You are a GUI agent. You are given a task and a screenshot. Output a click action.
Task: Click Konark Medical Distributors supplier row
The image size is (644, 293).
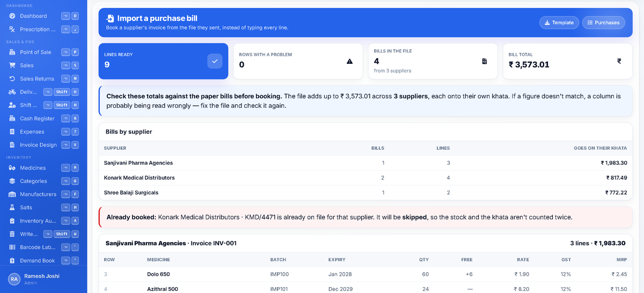pos(365,178)
